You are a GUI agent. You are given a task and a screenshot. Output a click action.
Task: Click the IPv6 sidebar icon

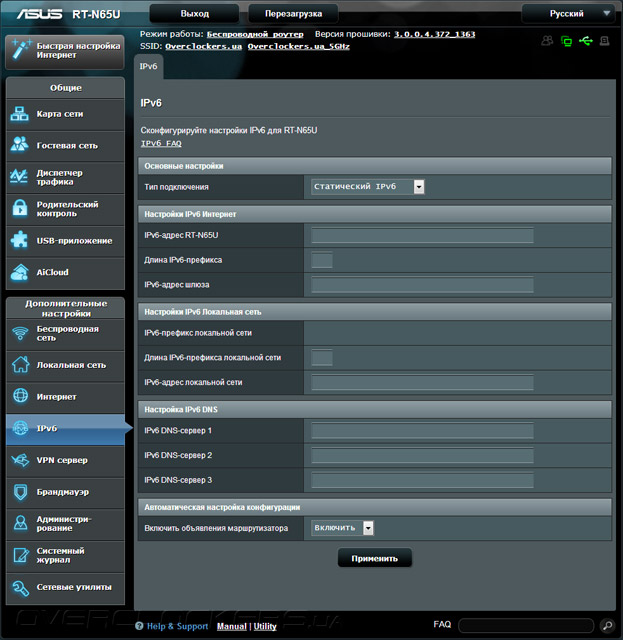(x=20, y=428)
